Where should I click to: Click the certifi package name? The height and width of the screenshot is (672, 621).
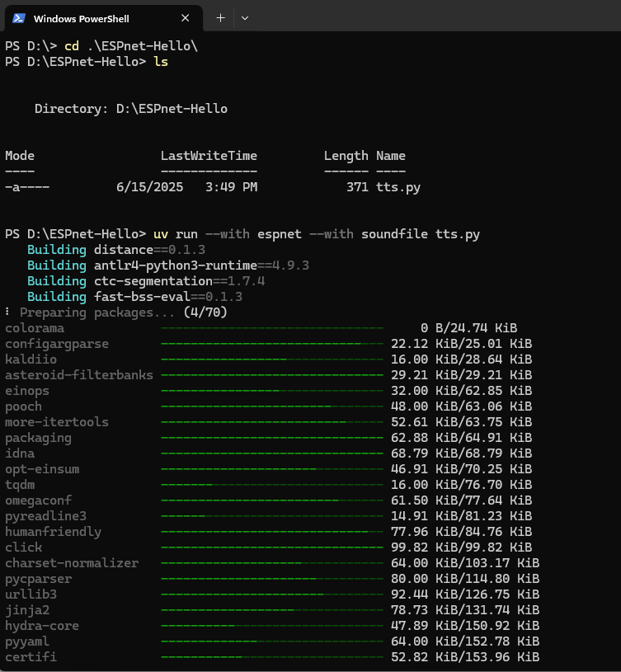(x=31, y=657)
